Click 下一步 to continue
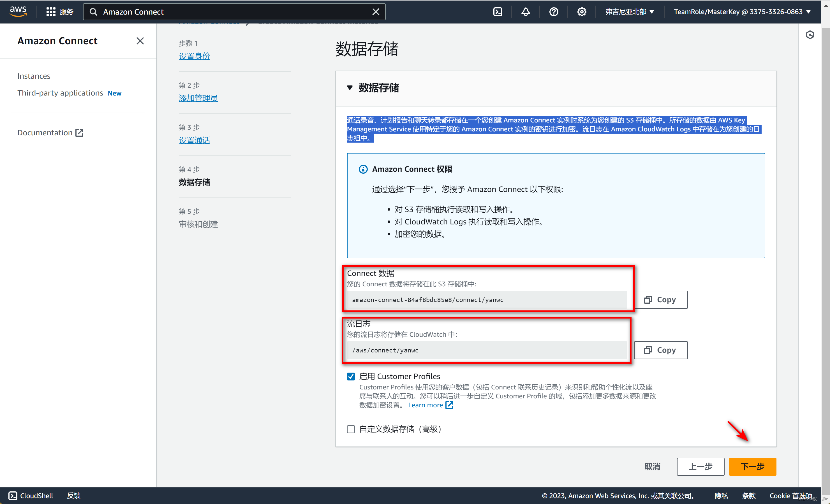 753,467
